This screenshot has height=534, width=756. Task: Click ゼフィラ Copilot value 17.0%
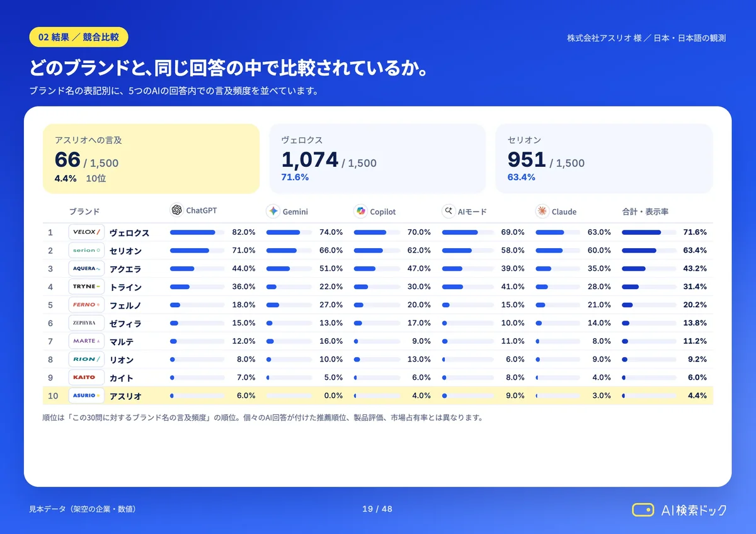pyautogui.click(x=419, y=323)
